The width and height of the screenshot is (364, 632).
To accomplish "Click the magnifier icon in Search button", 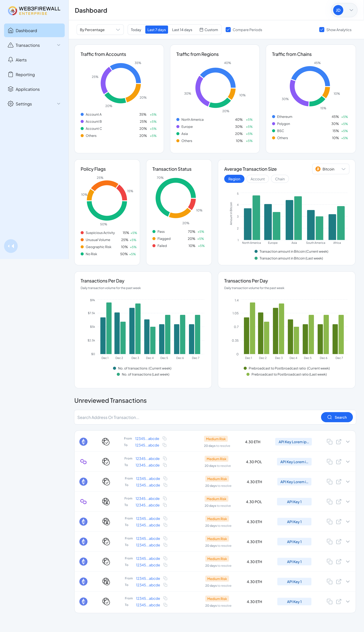I will click(329, 417).
